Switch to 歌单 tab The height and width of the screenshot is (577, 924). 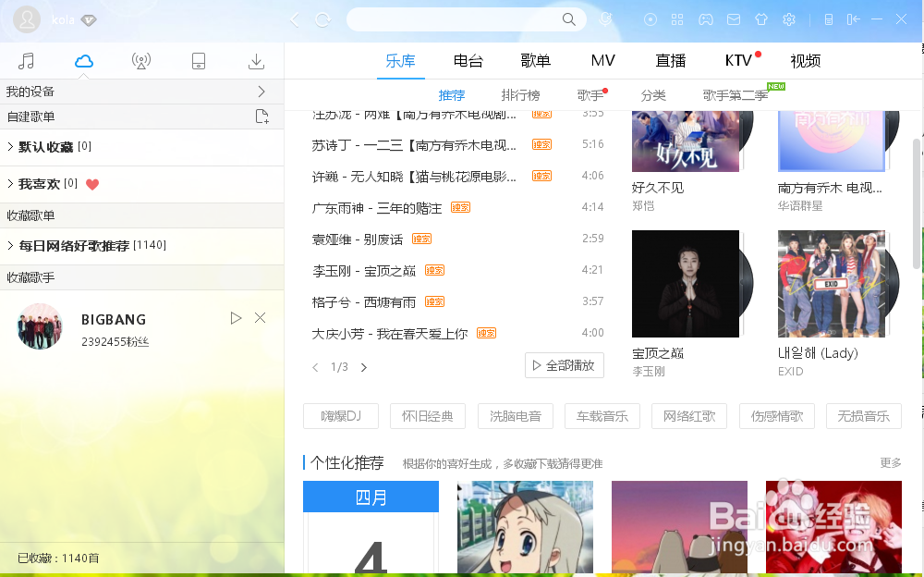click(536, 61)
